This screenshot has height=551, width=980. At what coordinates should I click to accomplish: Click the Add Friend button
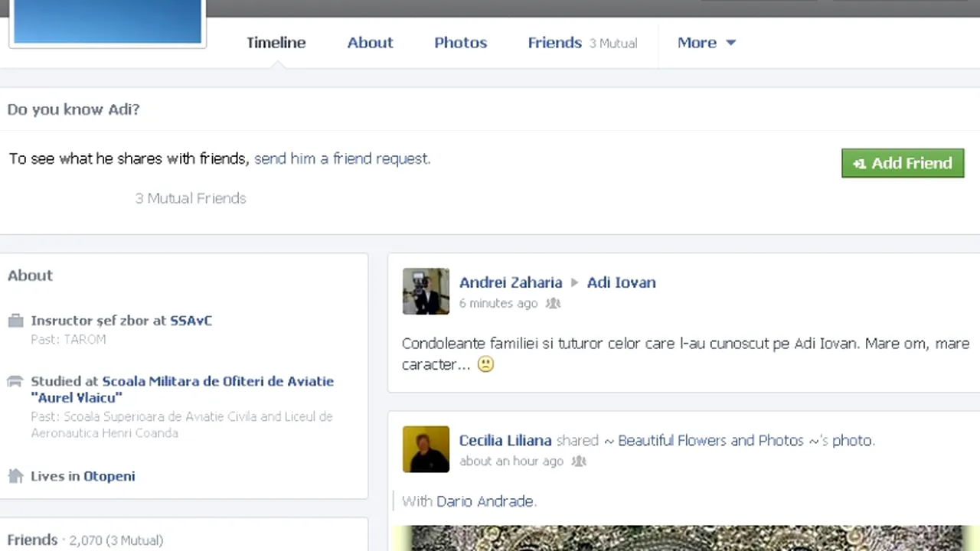[x=903, y=163]
